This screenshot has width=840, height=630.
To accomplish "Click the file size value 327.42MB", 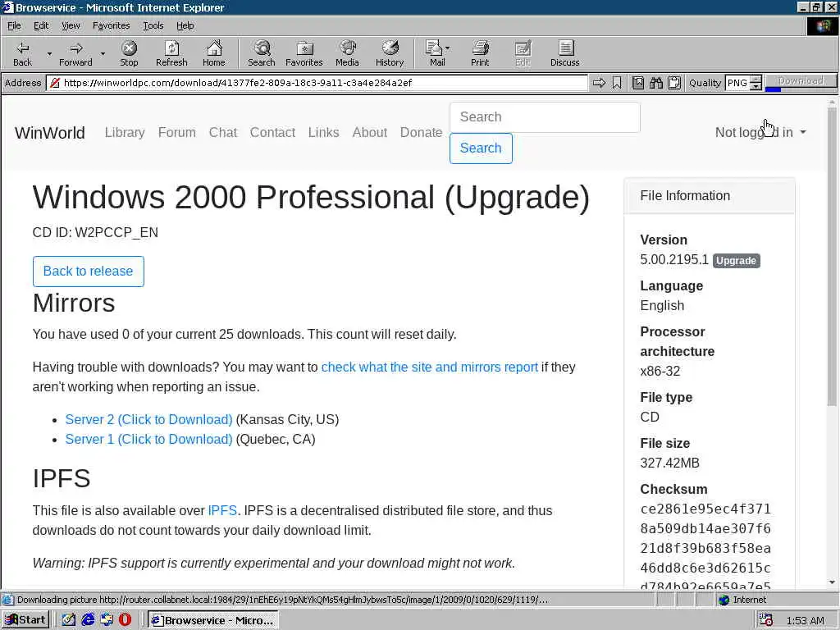I will click(669, 463).
